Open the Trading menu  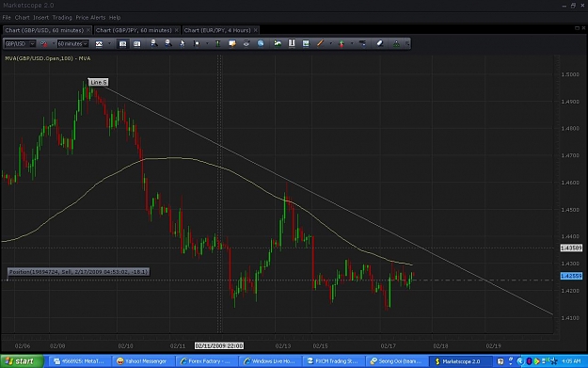[62, 18]
